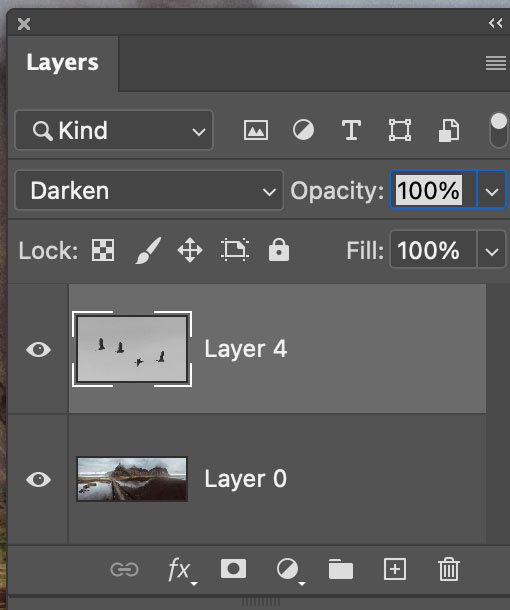Hide Layer 0 with eye icon
This screenshot has width=510, height=610.
click(x=38, y=479)
